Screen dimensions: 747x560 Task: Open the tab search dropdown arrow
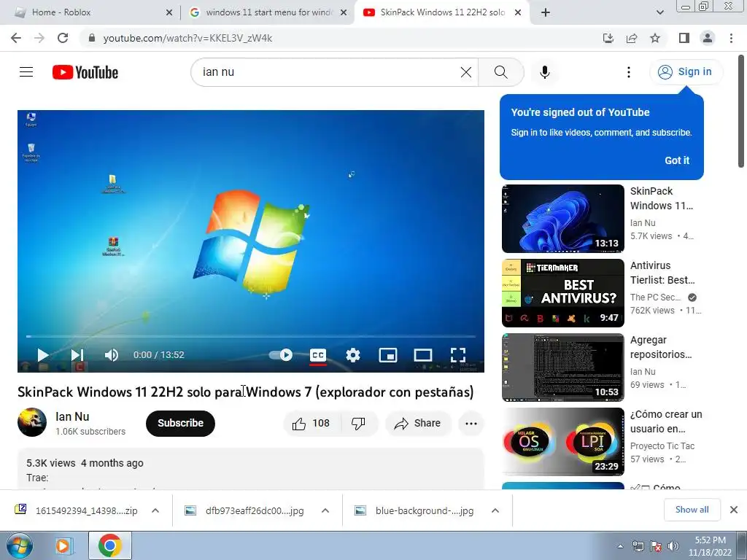(x=659, y=13)
